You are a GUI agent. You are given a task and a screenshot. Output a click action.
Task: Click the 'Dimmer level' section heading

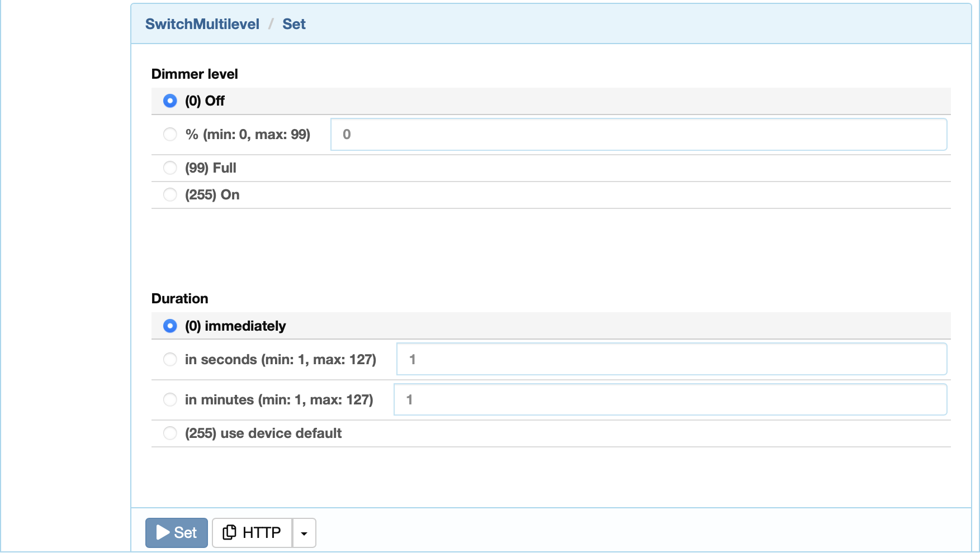[195, 74]
